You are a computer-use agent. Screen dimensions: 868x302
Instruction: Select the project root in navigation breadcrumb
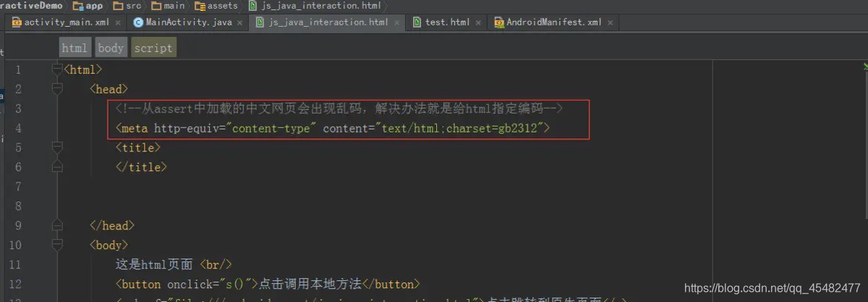point(31,5)
